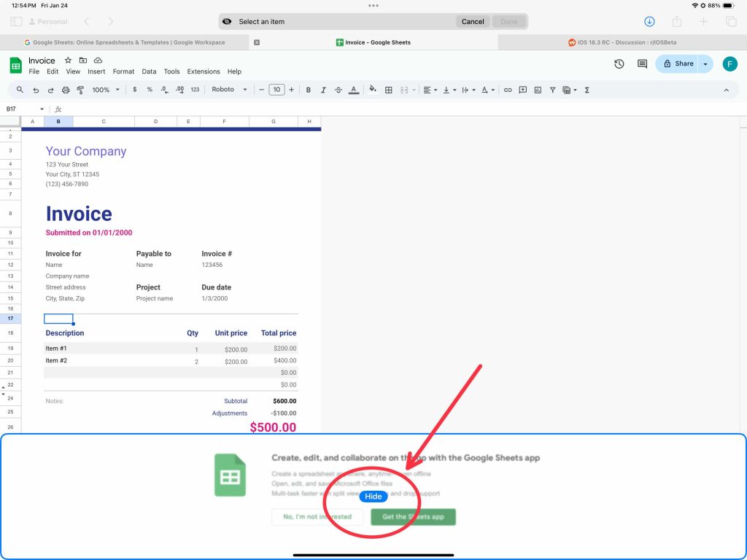This screenshot has height=560, width=747.
Task: Click the font size input field
Action: pos(276,90)
